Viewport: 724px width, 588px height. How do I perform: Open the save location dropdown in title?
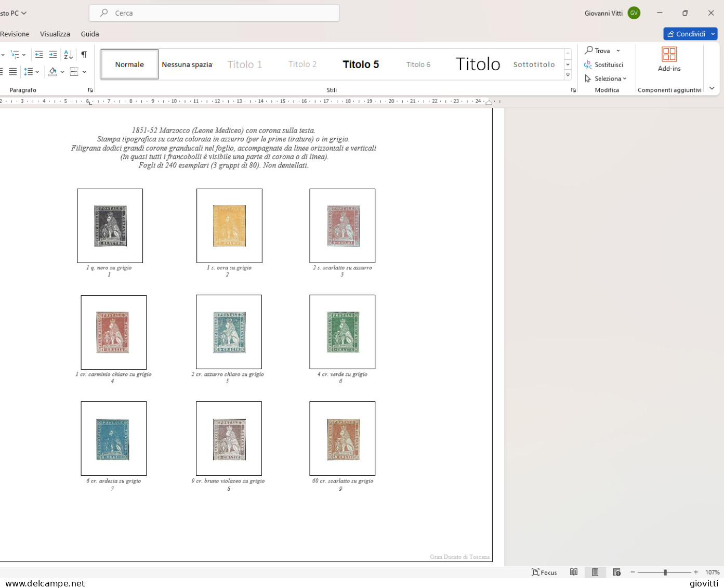coord(24,13)
